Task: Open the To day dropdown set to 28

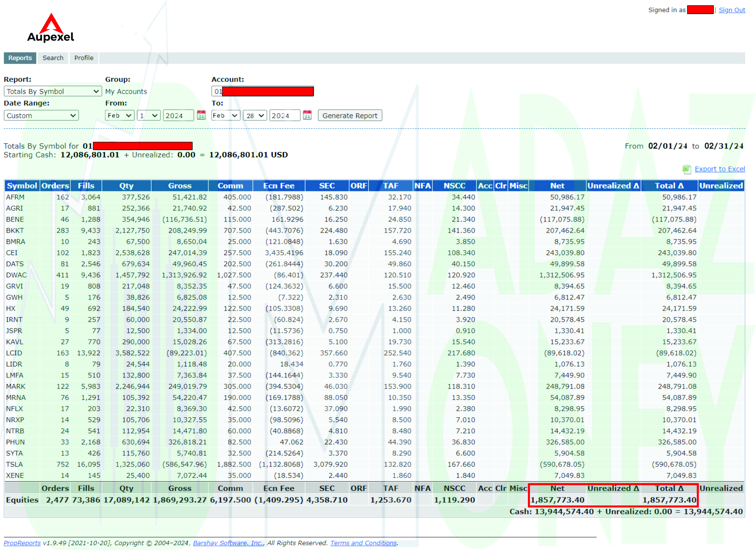Action: 255,115
